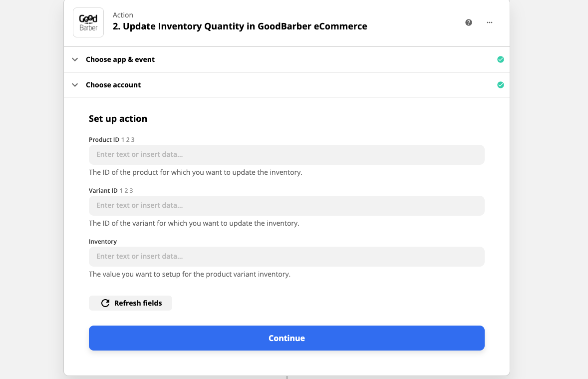Click the step title Update Inventory Quantity

(x=240, y=26)
